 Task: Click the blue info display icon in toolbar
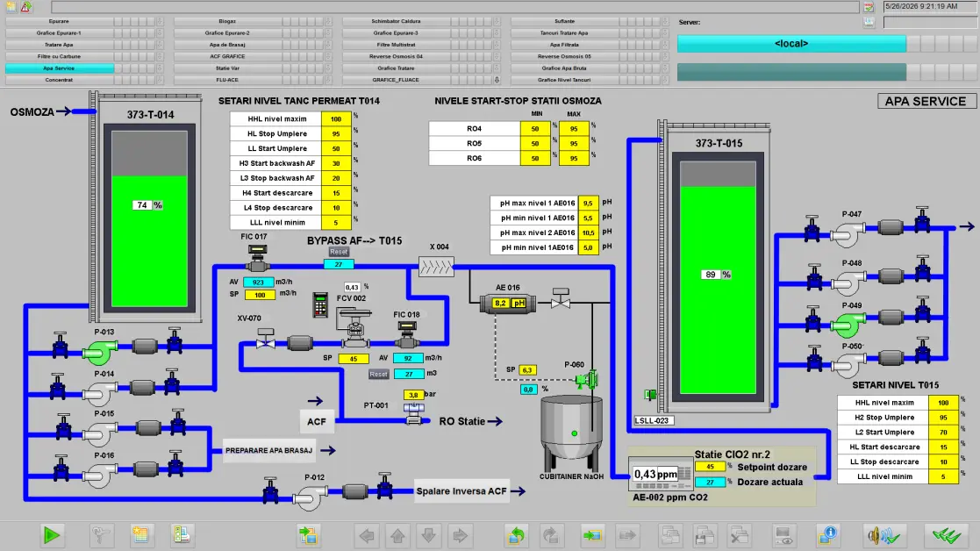coord(827,535)
